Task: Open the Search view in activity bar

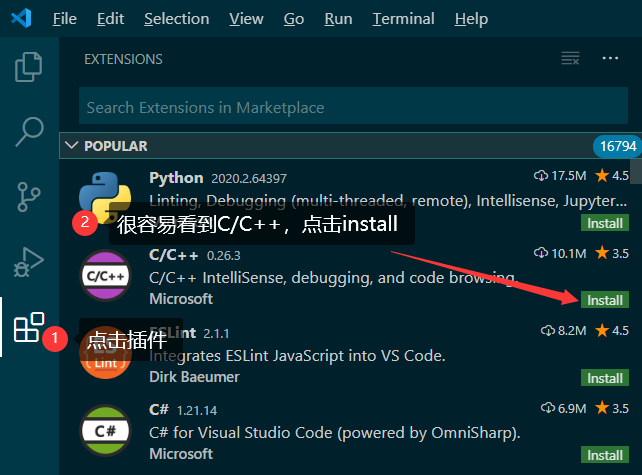Action: click(29, 131)
